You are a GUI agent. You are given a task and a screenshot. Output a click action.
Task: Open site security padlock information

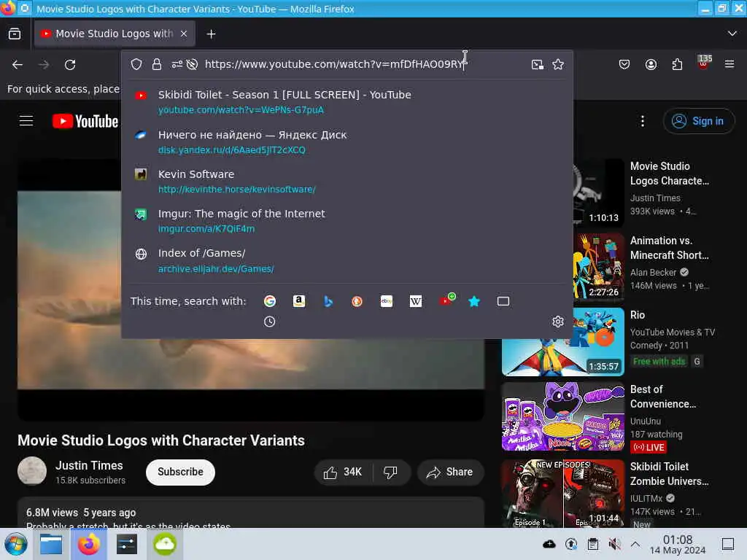click(x=157, y=64)
